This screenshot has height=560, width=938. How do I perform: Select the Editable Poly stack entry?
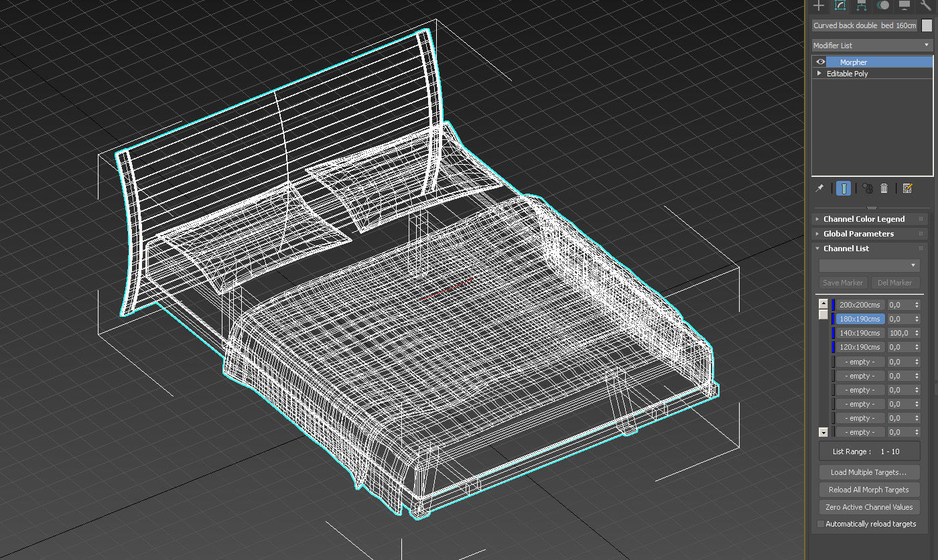click(847, 74)
